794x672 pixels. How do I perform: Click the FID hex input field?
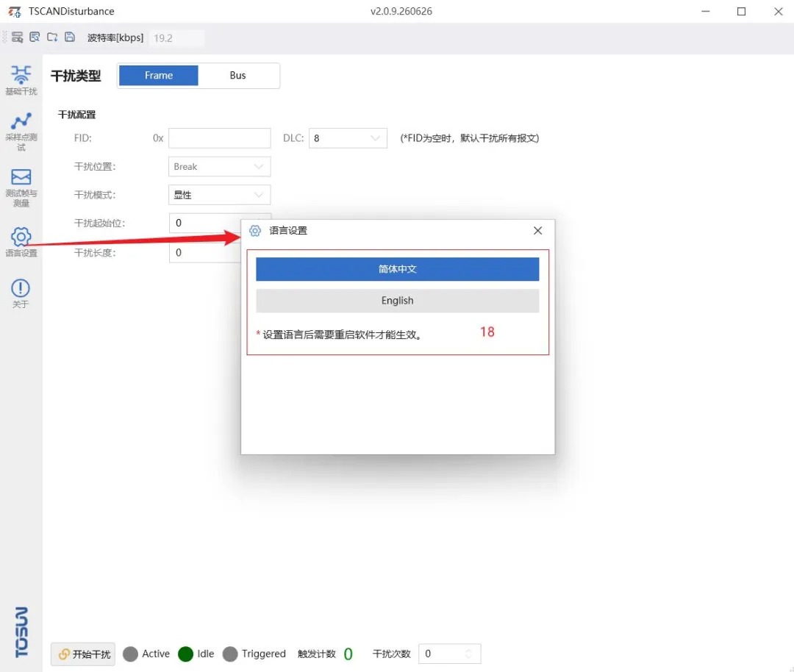click(219, 138)
